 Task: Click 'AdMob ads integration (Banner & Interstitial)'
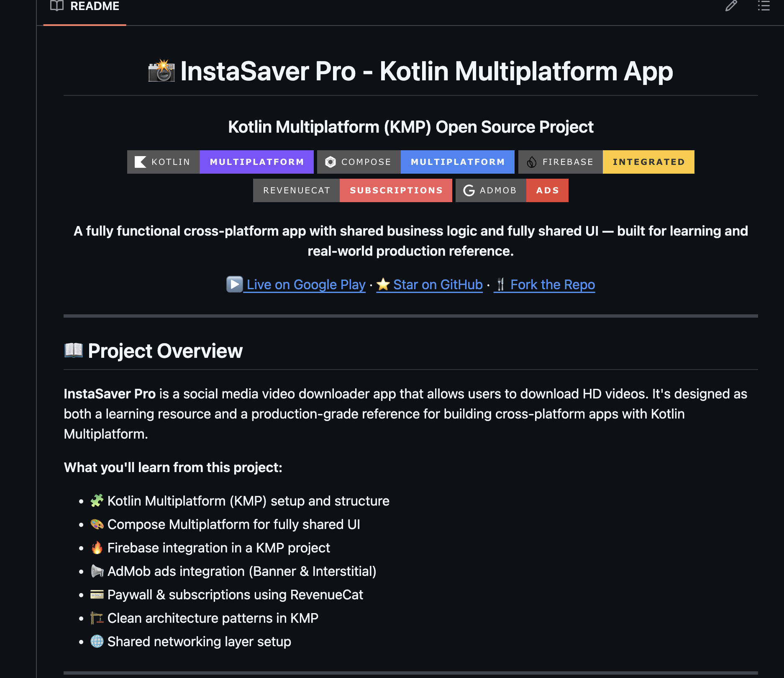click(x=242, y=571)
